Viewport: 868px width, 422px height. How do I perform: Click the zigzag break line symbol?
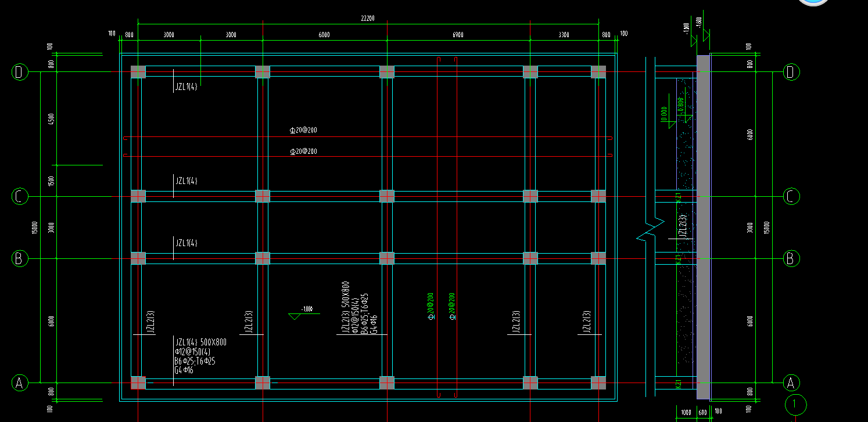tap(650, 228)
